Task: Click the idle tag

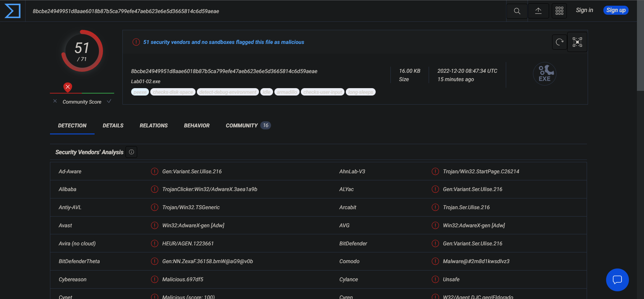Action: 266,92
